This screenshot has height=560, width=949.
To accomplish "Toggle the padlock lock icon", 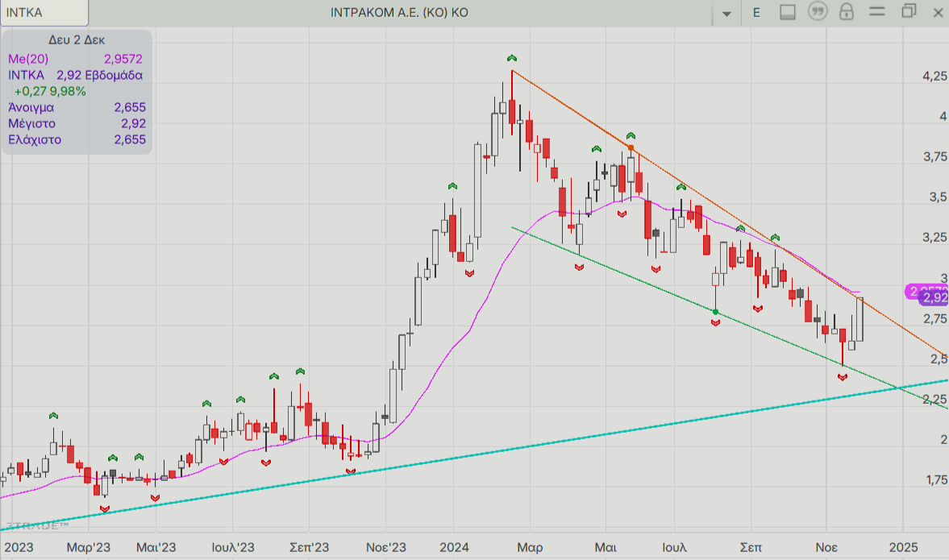I will (847, 11).
